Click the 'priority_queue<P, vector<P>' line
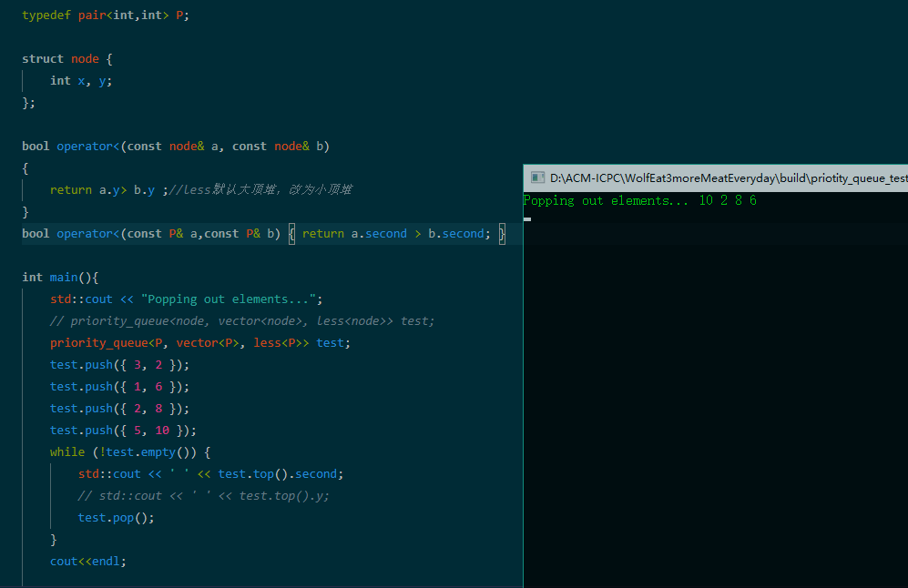 tap(199, 343)
